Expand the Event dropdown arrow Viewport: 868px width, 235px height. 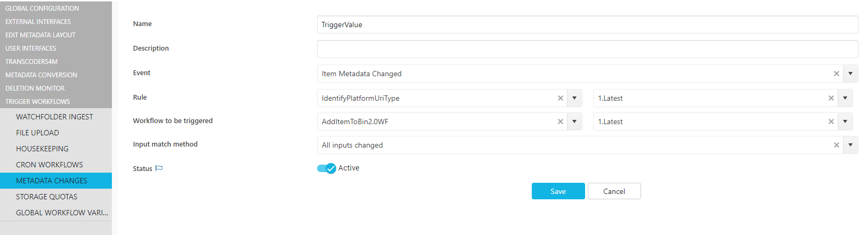click(x=850, y=74)
